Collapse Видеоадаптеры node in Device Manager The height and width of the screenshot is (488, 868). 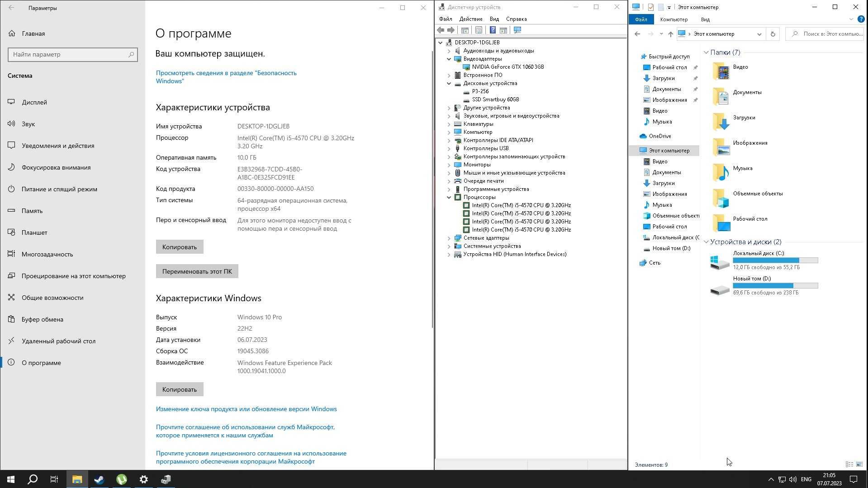click(x=449, y=59)
